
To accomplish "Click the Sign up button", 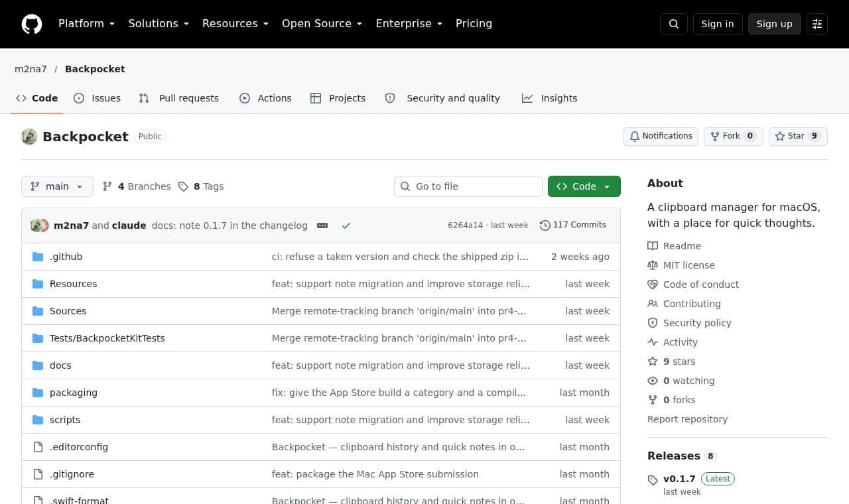I will tap(775, 24).
